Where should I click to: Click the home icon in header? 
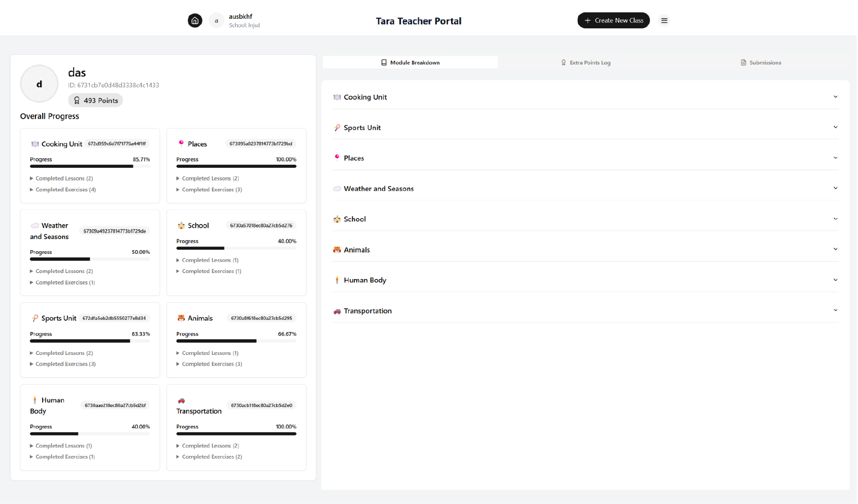195,21
